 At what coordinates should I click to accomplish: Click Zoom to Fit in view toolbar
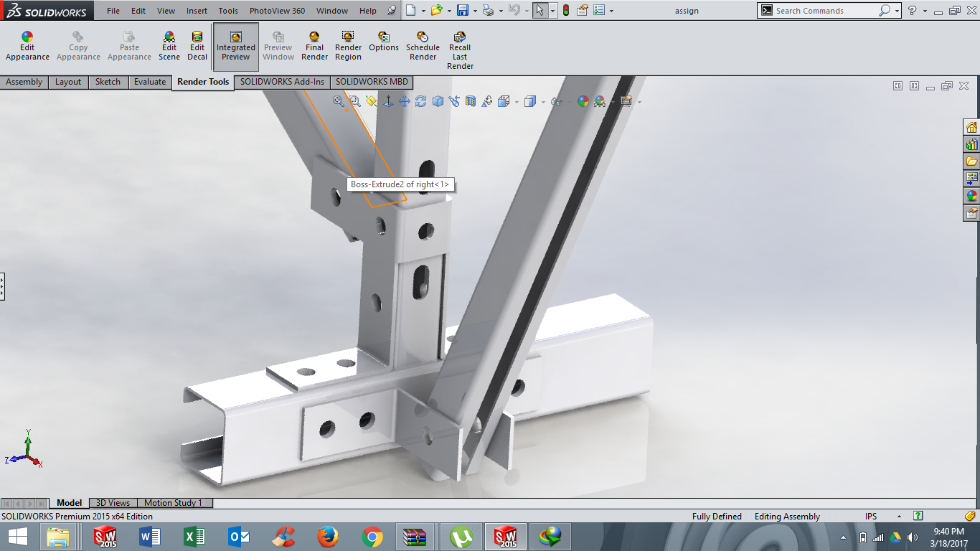(x=339, y=101)
